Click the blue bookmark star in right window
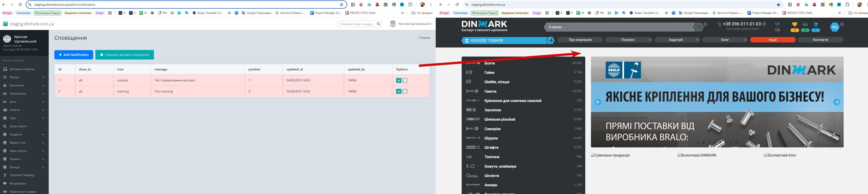 pos(778,5)
